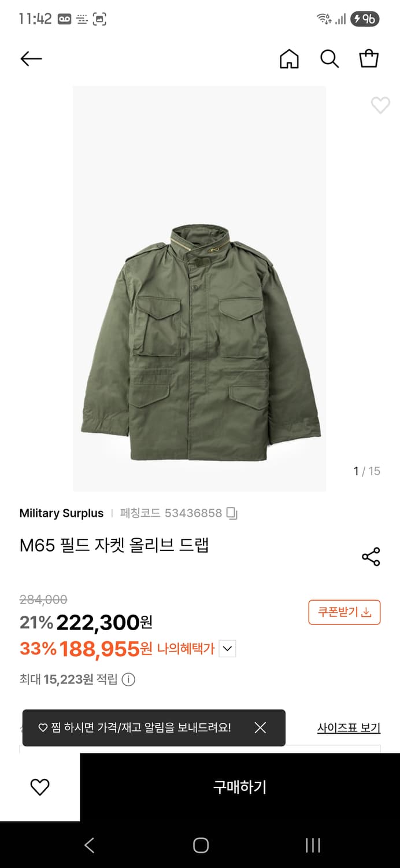Open the shopping bag cart icon
Viewport: 400px width, 868px height.
[368, 58]
